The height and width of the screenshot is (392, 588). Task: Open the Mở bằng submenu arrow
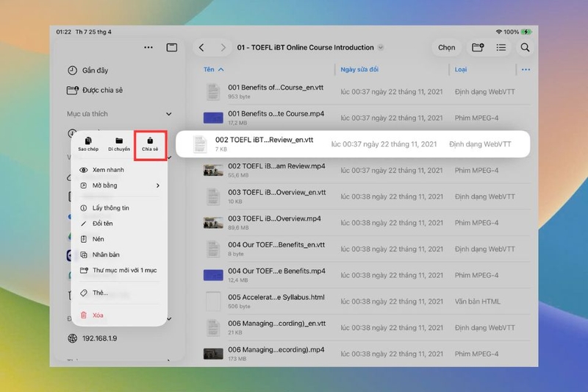158,185
